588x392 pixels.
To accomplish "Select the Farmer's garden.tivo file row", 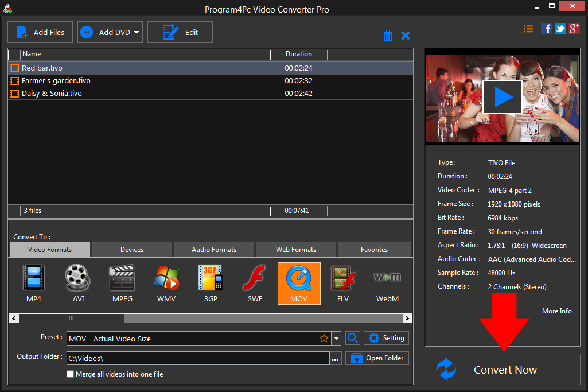I will [x=211, y=81].
